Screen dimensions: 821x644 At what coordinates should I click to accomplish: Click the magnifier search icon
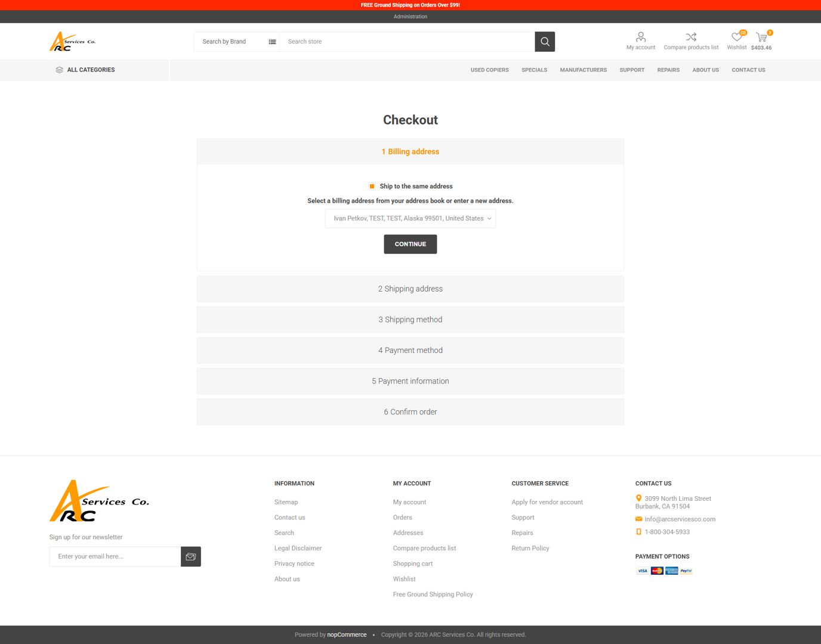544,41
